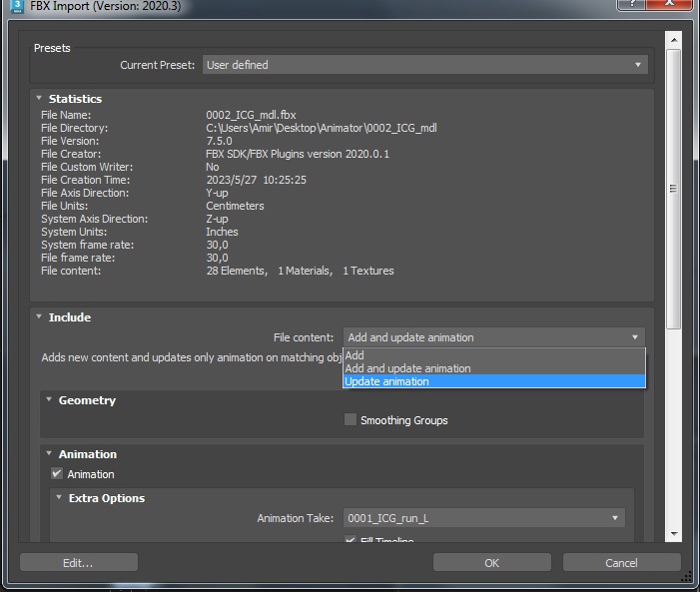The width and height of the screenshot is (700, 592).
Task: Click the '1 Materials,' text
Action: tap(306, 271)
